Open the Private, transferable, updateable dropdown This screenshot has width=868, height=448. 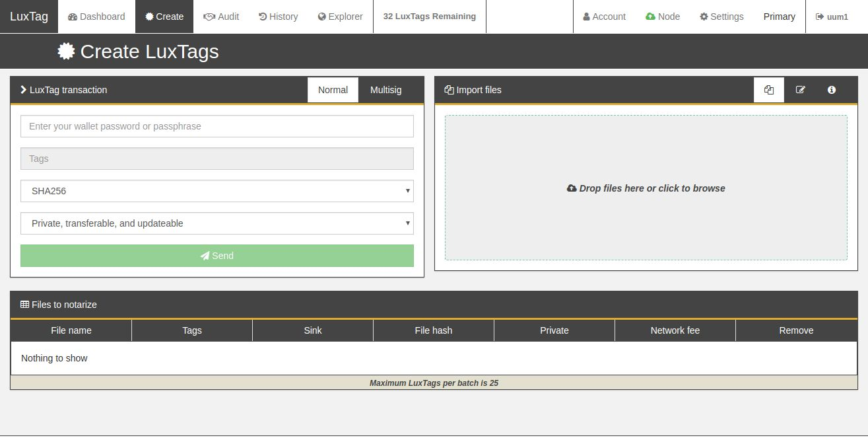coord(217,223)
